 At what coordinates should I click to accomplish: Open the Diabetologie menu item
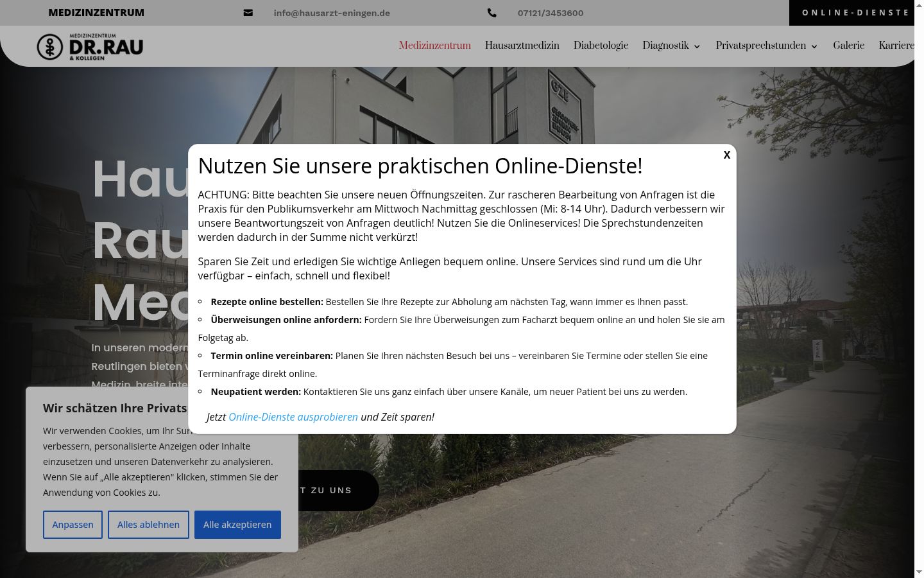coord(601,46)
